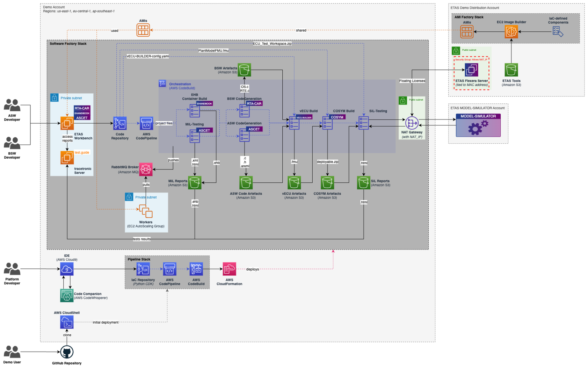Select the Software Factory Stack title
Image resolution: width=588 pixels, height=369 pixels.
click(68, 44)
